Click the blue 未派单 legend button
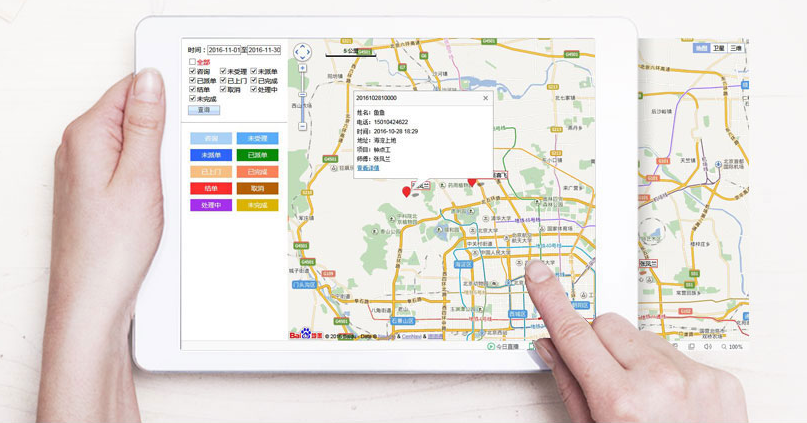The image size is (807, 423). 211,155
